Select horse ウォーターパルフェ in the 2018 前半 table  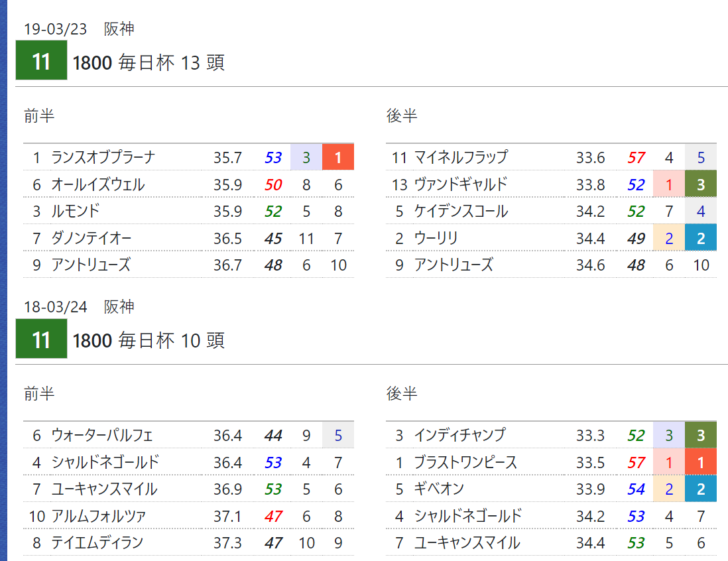pos(101,435)
